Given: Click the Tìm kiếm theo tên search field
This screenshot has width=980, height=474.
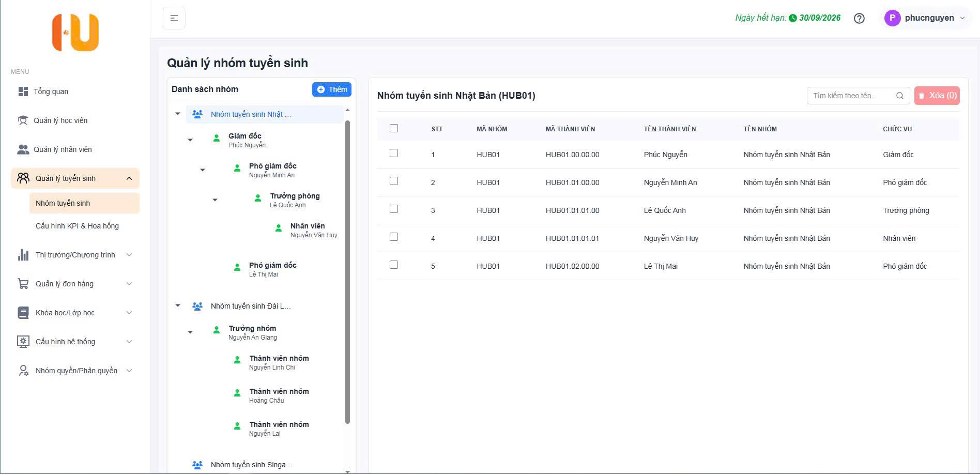Looking at the screenshot, I should (x=850, y=96).
